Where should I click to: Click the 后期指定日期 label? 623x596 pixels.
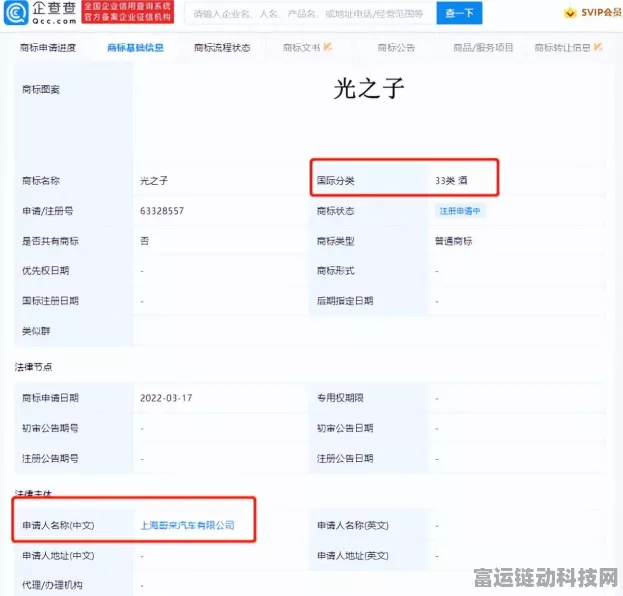345,301
